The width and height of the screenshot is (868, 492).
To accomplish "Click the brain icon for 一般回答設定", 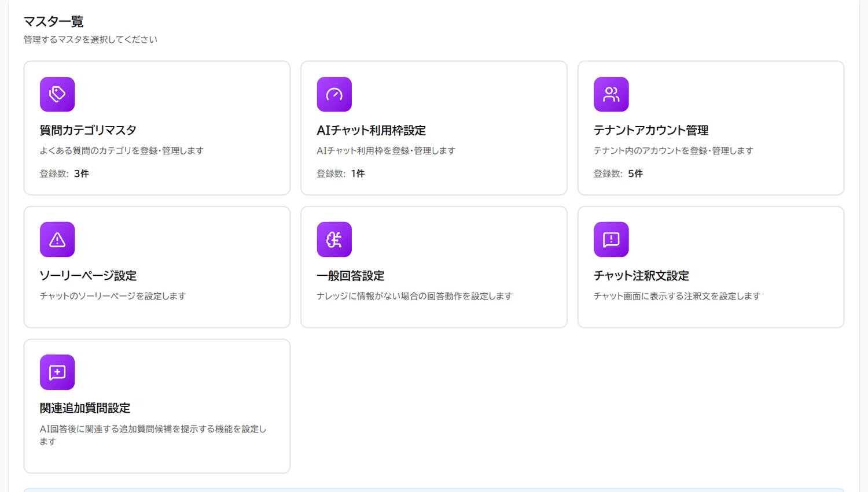I will click(334, 239).
